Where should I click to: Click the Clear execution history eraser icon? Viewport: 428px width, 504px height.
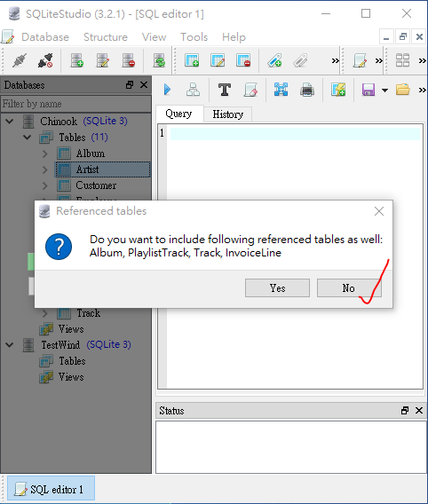click(x=250, y=90)
